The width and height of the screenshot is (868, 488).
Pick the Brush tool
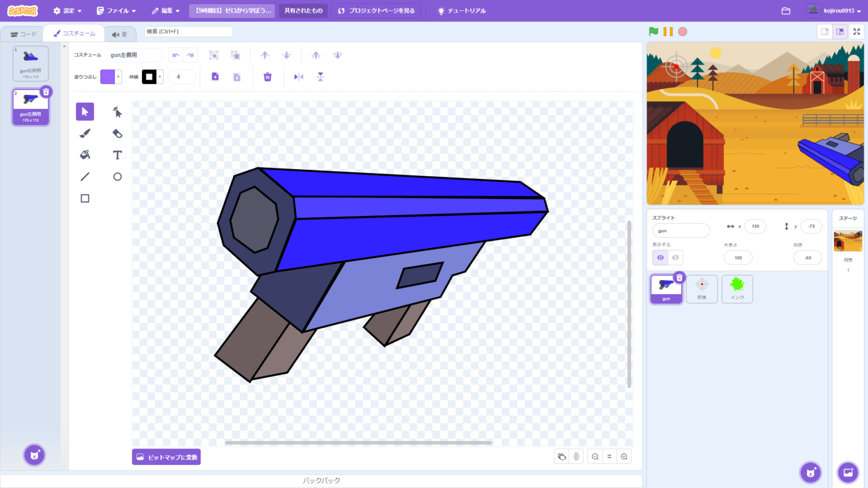coord(85,133)
